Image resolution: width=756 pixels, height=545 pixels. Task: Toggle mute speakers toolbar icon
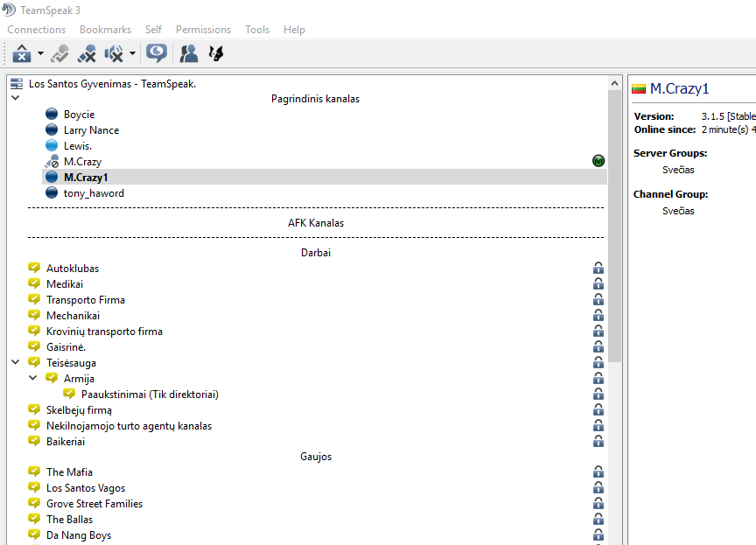click(x=114, y=53)
